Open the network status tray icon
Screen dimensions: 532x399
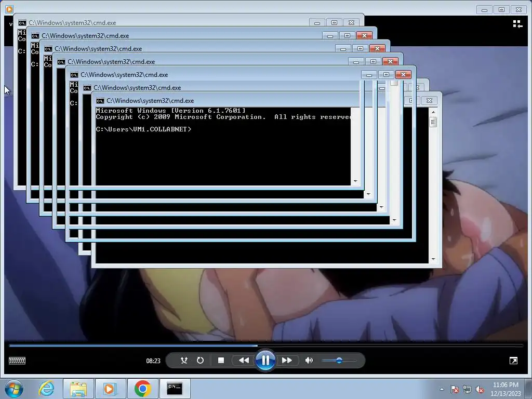coord(467,389)
